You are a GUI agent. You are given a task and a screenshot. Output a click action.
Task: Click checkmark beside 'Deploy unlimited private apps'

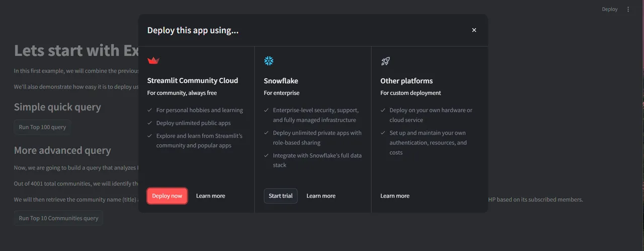point(267,133)
